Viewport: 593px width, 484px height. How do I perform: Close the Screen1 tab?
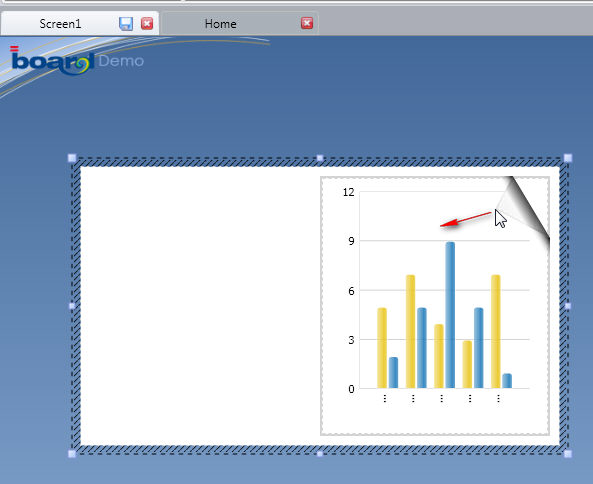pos(147,23)
